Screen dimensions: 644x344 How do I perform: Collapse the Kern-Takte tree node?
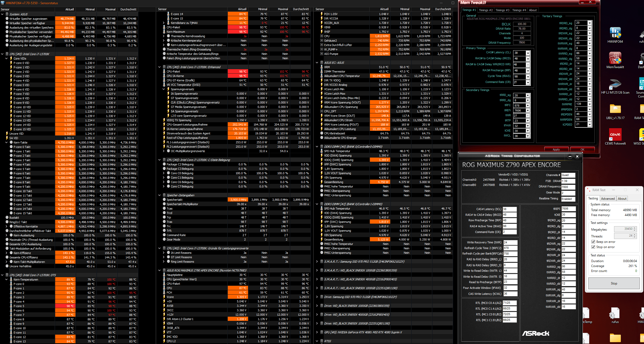click(7, 142)
